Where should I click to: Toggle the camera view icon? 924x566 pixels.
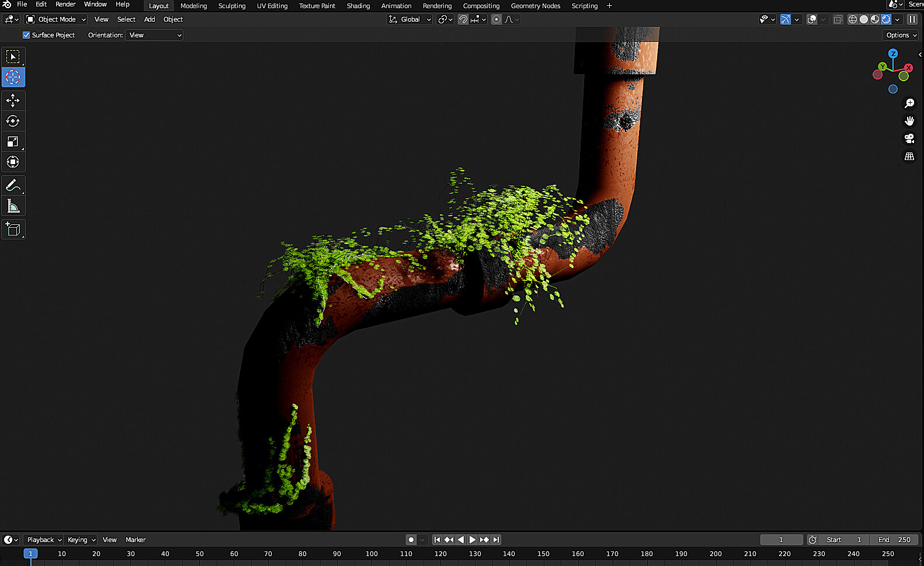tap(909, 138)
